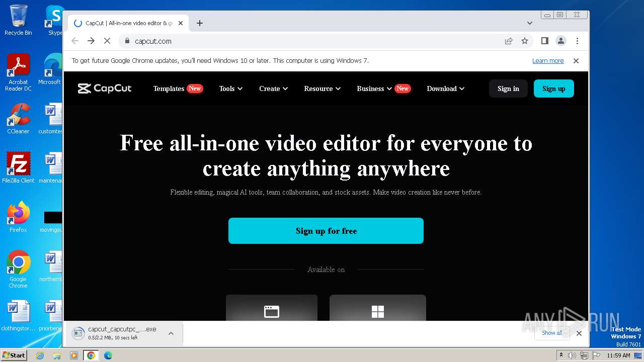Open Windows Explorer from taskbar

point(57,355)
